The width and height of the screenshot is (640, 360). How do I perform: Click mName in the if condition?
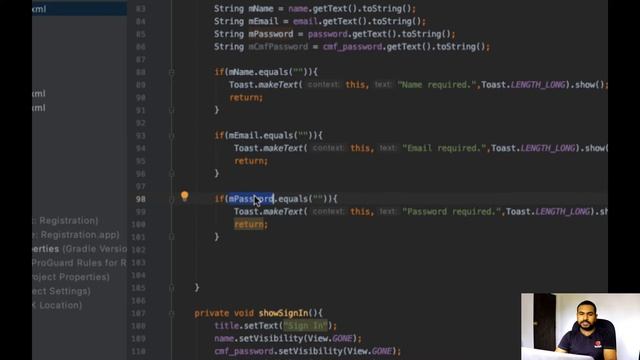[x=241, y=72]
